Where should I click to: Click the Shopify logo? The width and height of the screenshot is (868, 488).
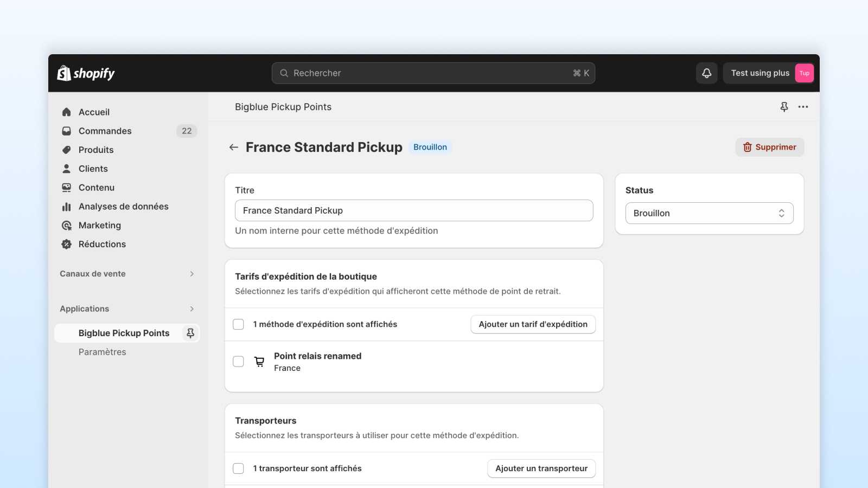coord(86,73)
